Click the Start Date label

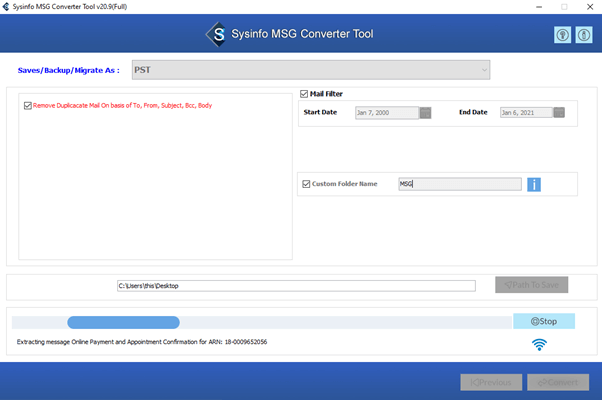tap(320, 112)
